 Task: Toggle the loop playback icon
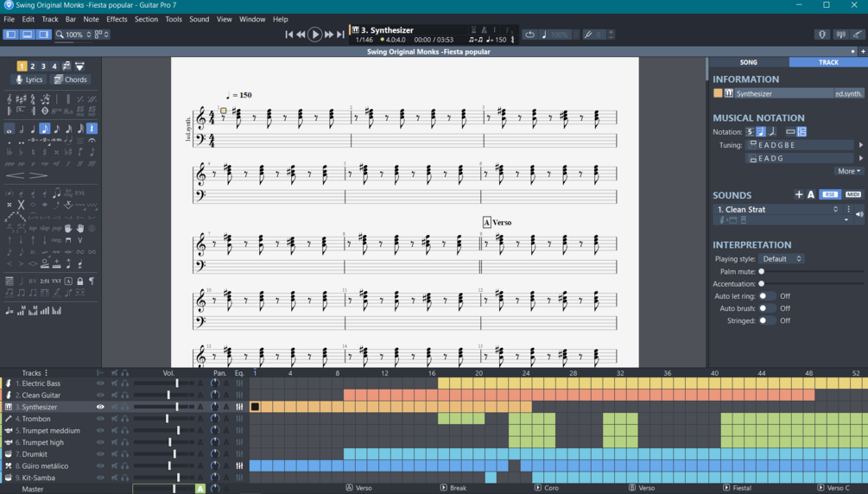pos(529,35)
